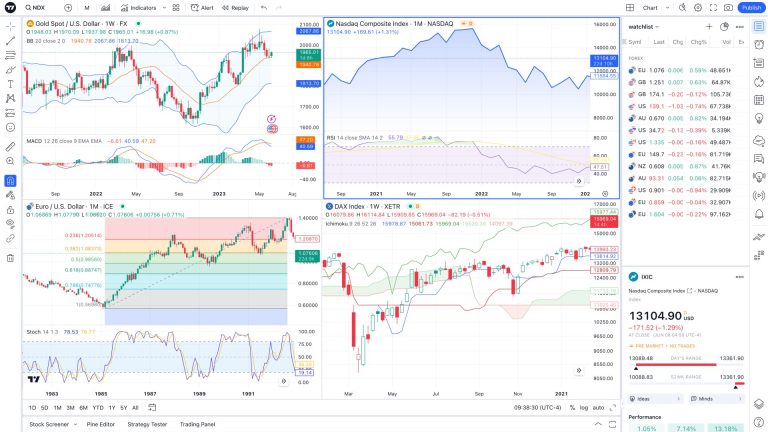Image resolution: width=768 pixels, height=432 pixels.
Task: Click the add symbol plus icon in top toolbar
Action: 68,8
